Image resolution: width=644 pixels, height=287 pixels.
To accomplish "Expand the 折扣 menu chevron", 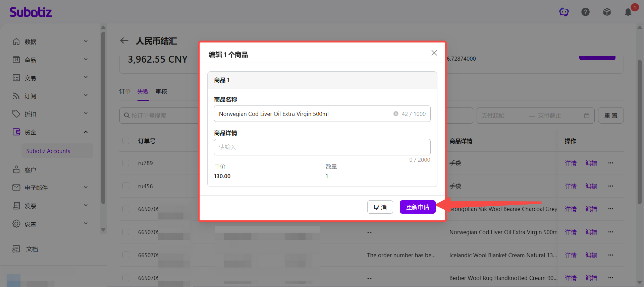I will (86, 114).
